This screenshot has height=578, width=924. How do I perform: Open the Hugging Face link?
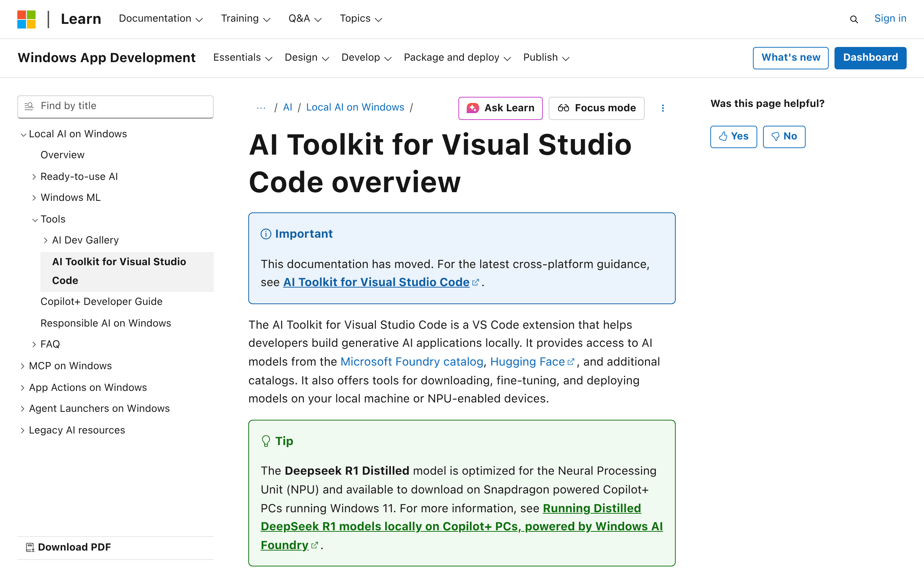pyautogui.click(x=527, y=362)
